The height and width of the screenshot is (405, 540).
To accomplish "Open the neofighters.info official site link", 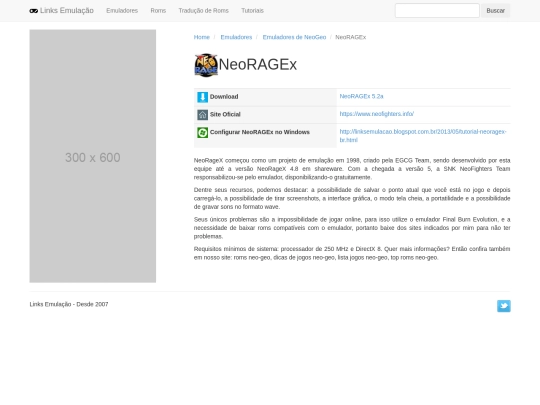I will 377,114.
